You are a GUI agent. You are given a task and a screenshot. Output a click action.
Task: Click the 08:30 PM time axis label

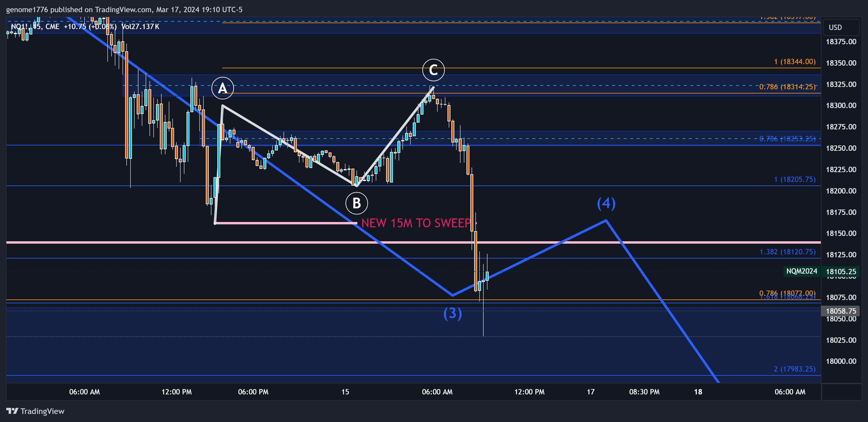(x=644, y=392)
